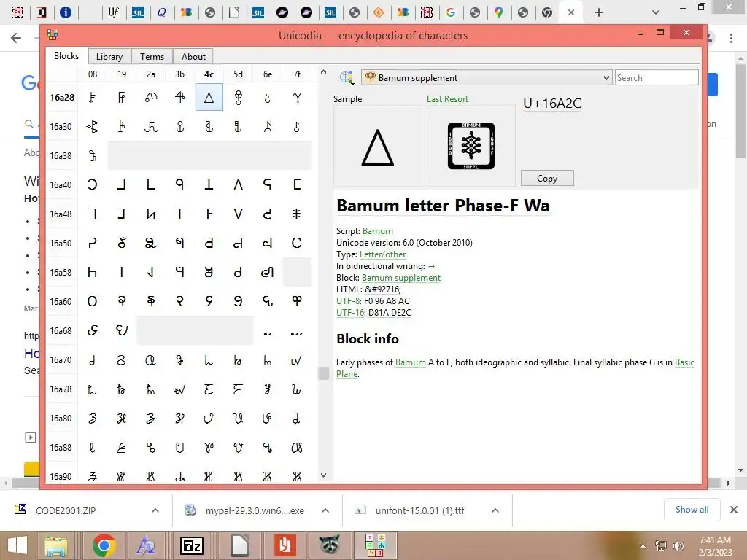The width and height of the screenshot is (747, 560).
Task: Click the UTF-8 link
Action: click(x=348, y=301)
